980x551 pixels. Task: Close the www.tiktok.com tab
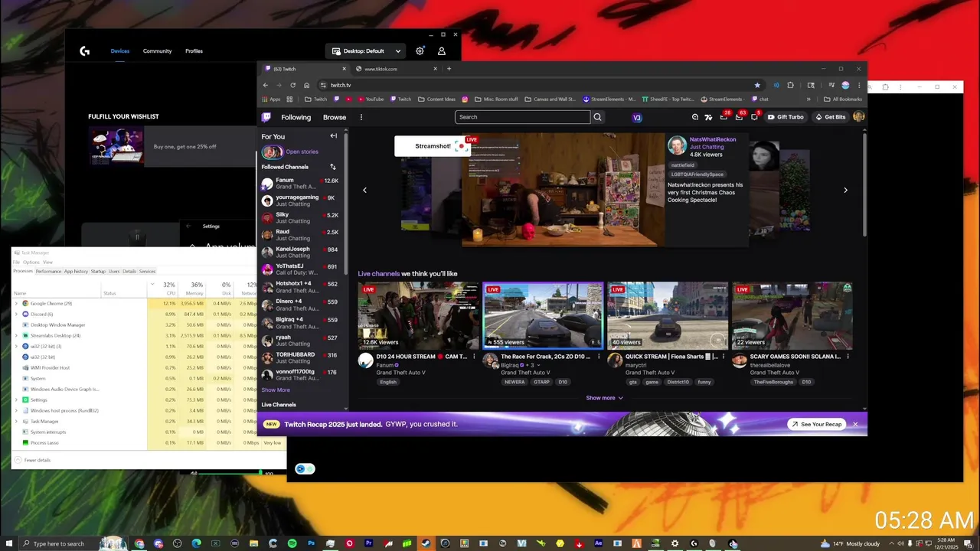436,69
